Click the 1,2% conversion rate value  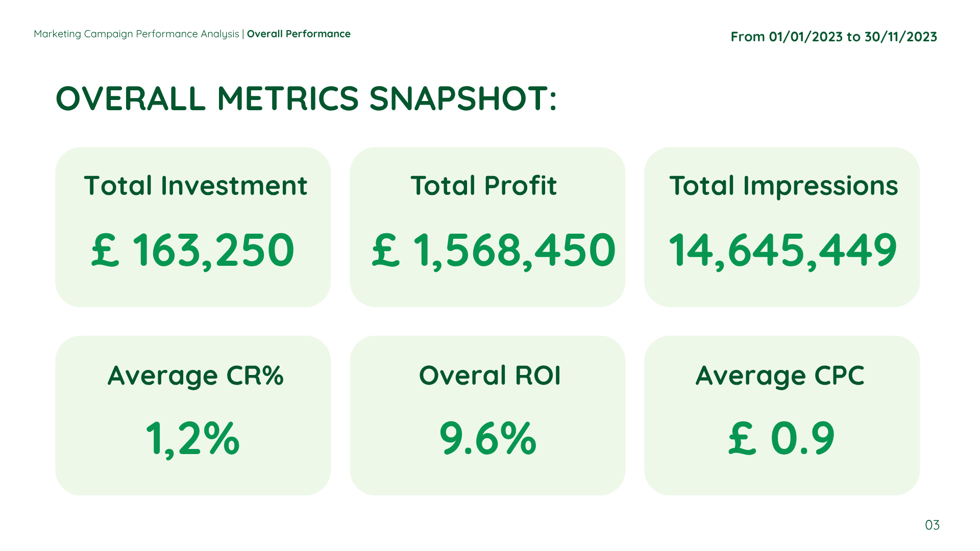[x=192, y=439]
